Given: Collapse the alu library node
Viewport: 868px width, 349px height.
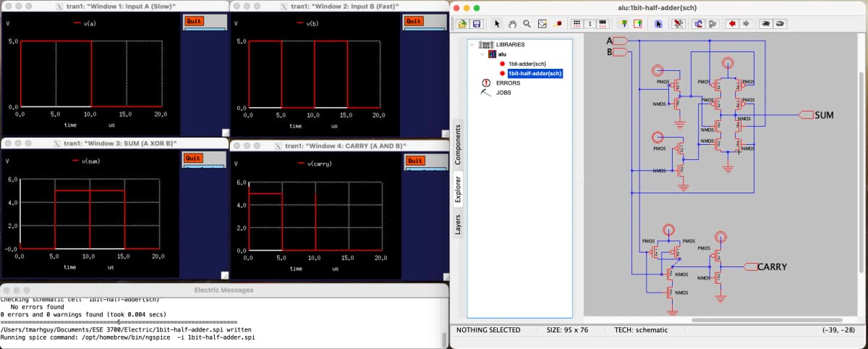Looking at the screenshot, I should (x=482, y=54).
